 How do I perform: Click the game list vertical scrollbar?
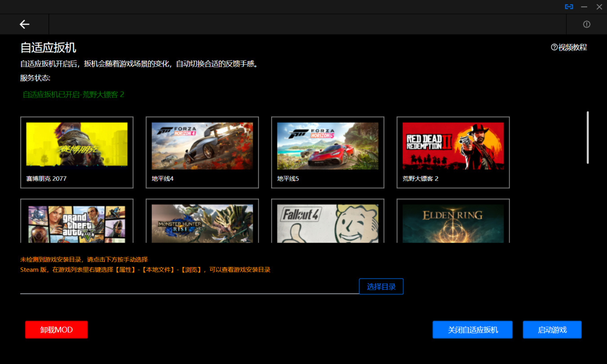[588, 138]
